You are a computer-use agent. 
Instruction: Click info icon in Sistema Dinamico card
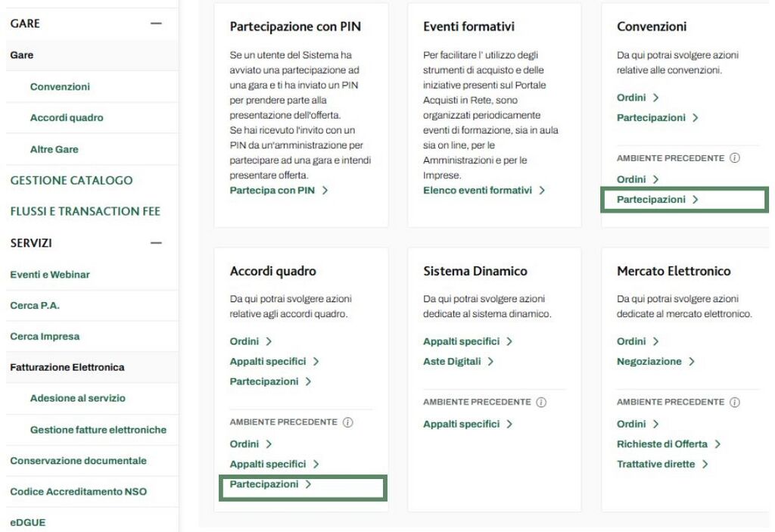(541, 403)
